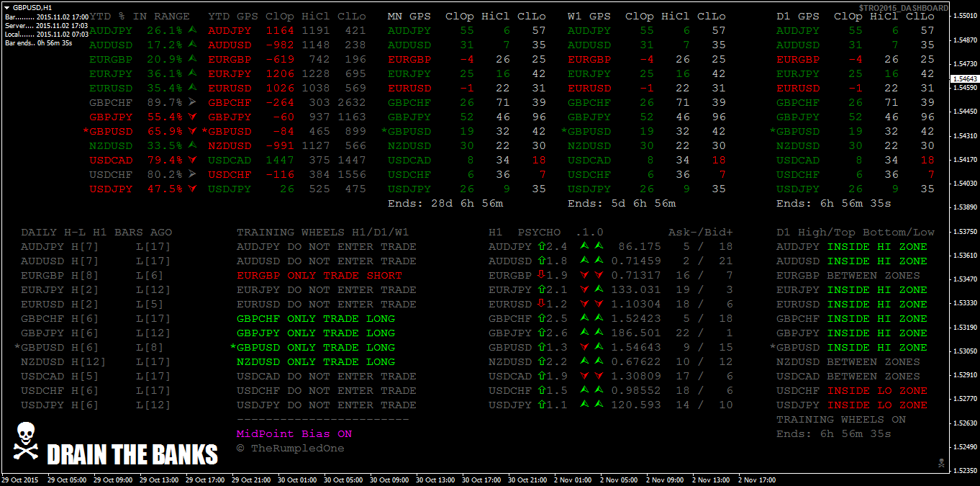Click USDCHF INSIDE LO ZONE status
This screenshot has width=980, height=486.
851,390
